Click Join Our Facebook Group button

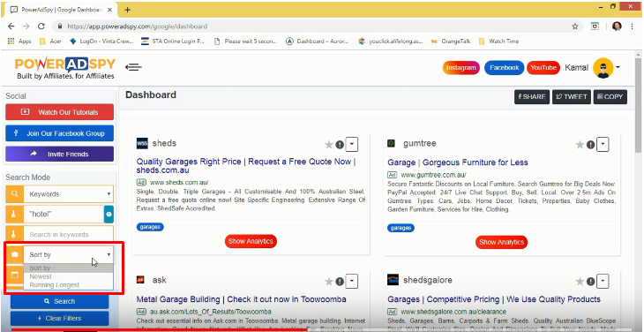click(60, 133)
